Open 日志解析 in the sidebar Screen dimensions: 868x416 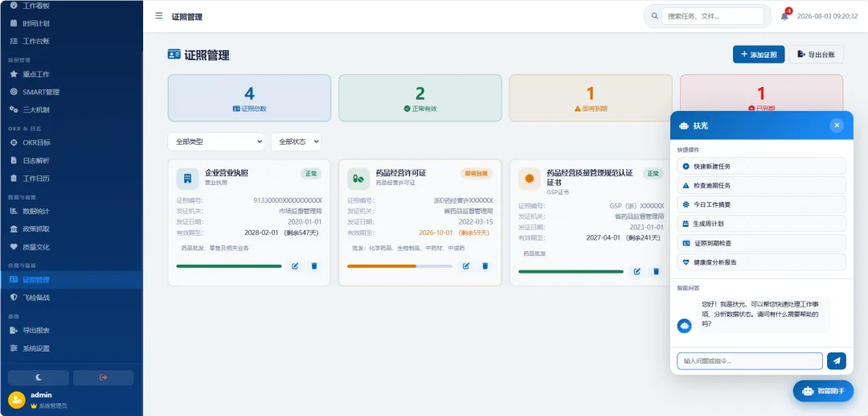pos(71,161)
